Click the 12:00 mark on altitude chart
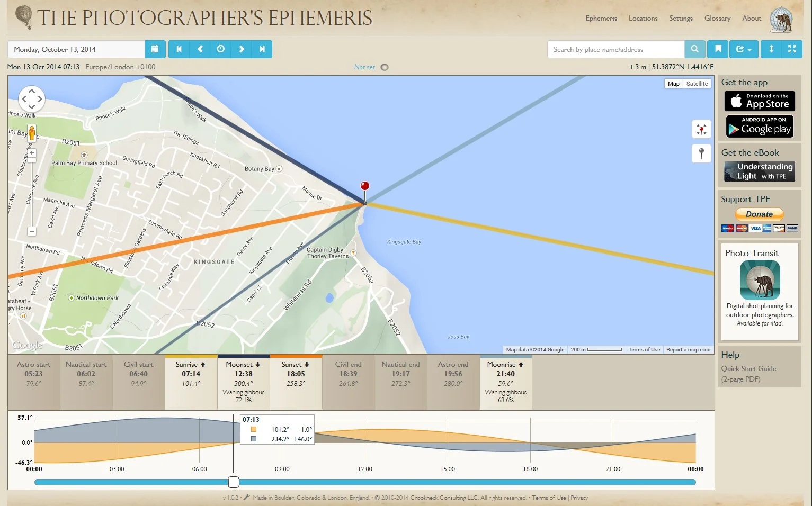This screenshot has width=812, height=506. pos(365,469)
